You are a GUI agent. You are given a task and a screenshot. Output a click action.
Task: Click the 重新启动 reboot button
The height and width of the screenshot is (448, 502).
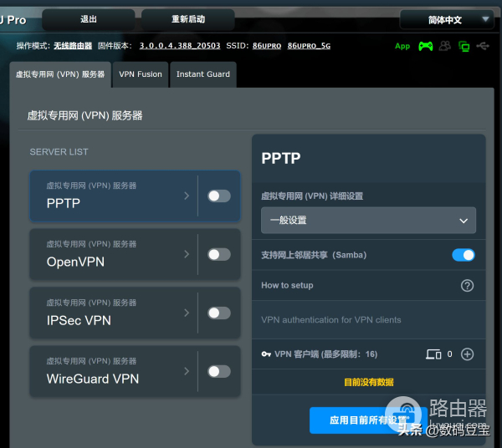coord(188,19)
